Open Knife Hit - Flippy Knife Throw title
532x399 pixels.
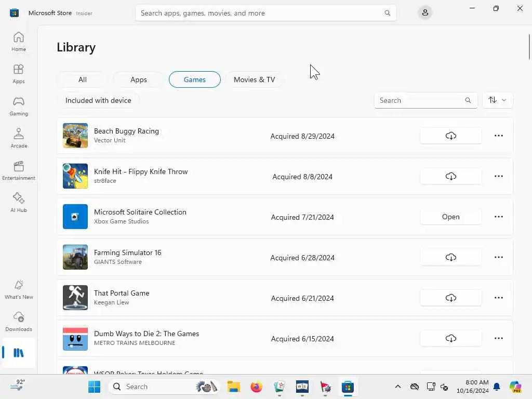(x=141, y=171)
